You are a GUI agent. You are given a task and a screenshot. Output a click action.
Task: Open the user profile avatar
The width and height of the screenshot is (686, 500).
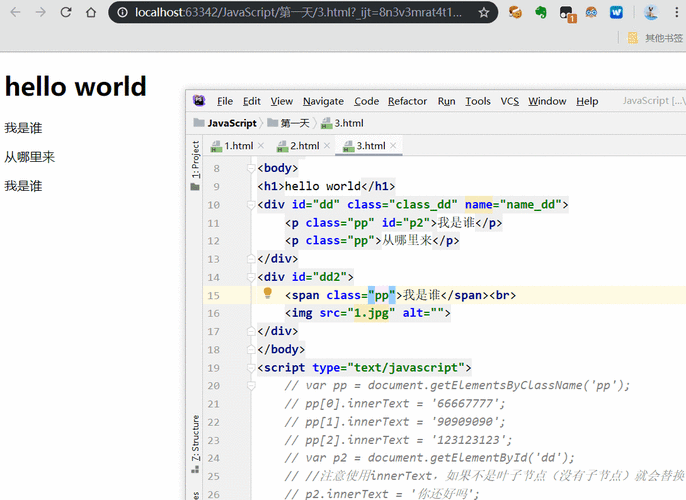pos(651,12)
